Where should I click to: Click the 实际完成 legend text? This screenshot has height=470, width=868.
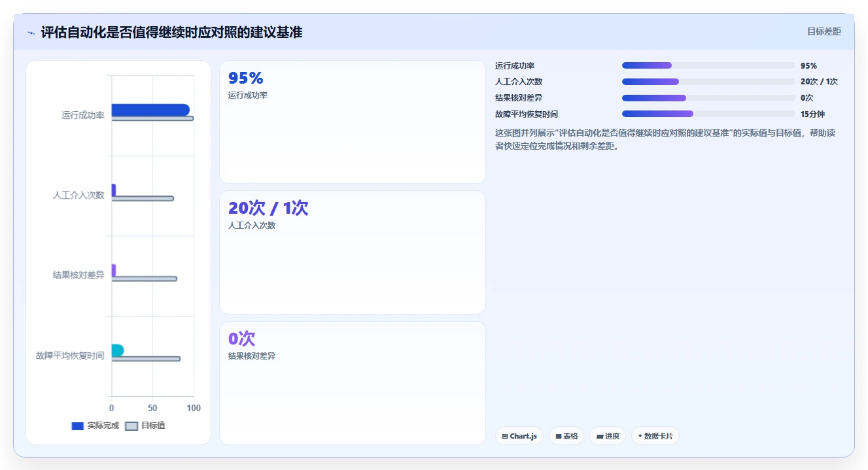coord(103,426)
